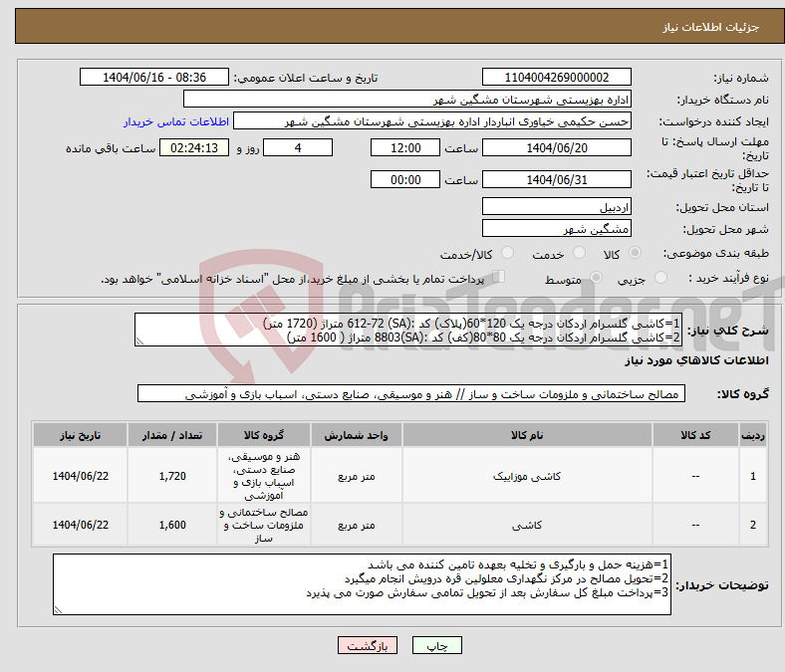The image size is (785, 672).
Task: Click the واحد شمارش column header
Action: pos(356,435)
